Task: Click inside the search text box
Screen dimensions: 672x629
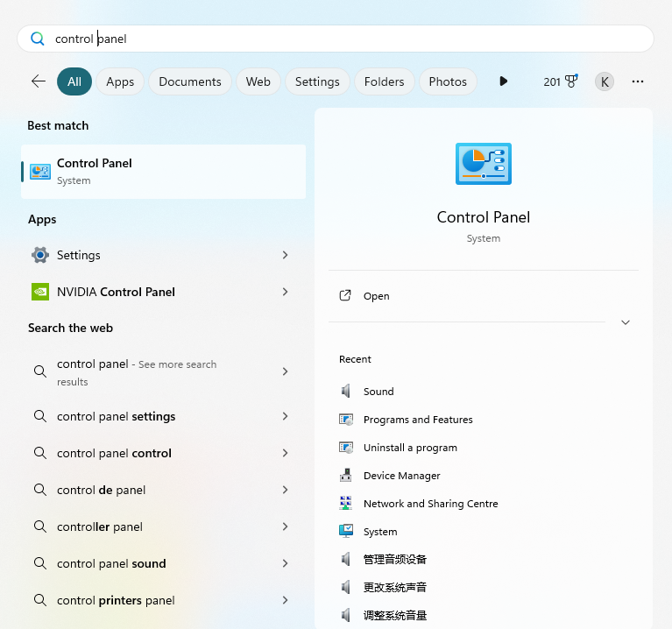Action: point(350,39)
